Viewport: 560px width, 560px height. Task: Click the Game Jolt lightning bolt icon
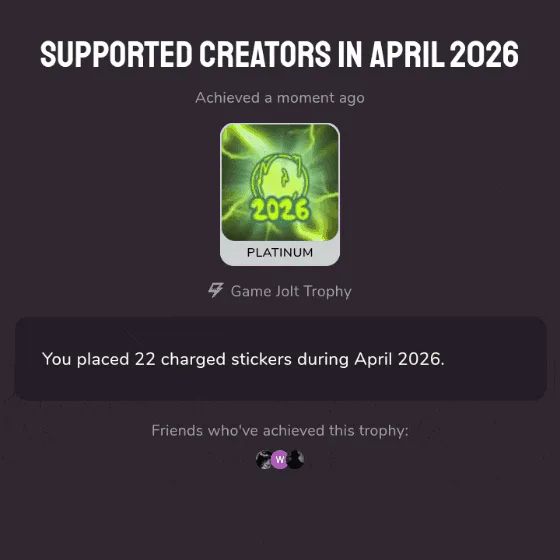(216, 291)
